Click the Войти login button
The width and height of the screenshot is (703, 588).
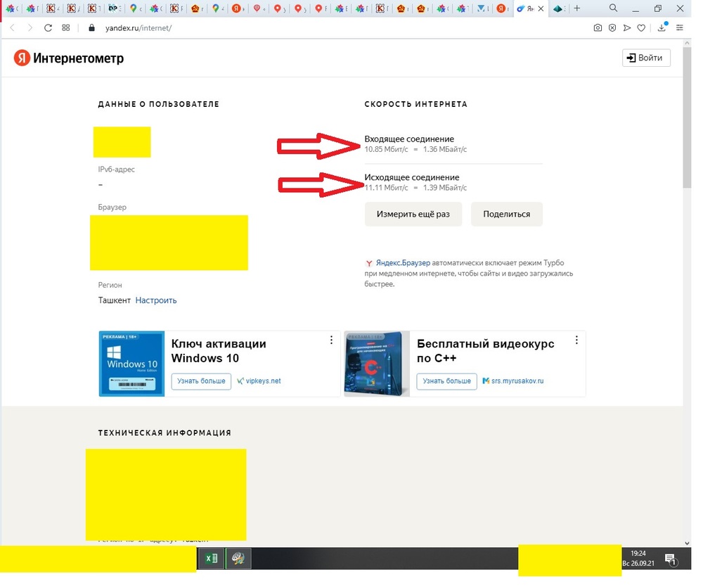646,58
